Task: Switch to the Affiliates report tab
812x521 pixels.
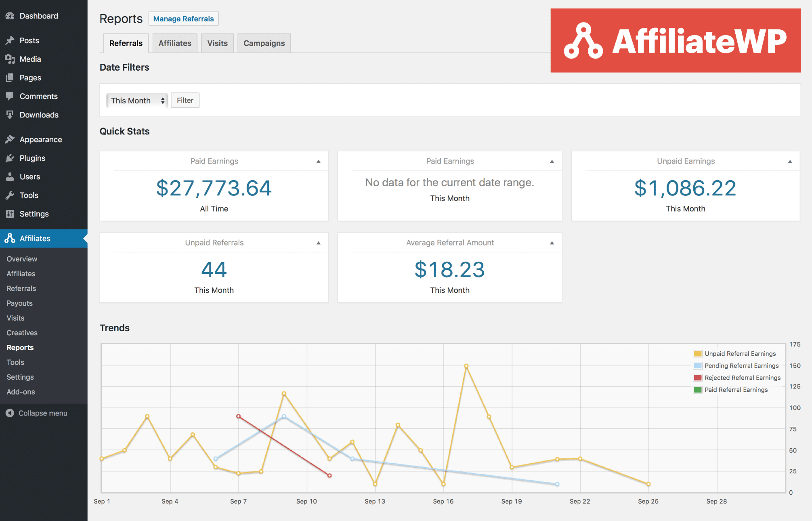Action: 175,43
